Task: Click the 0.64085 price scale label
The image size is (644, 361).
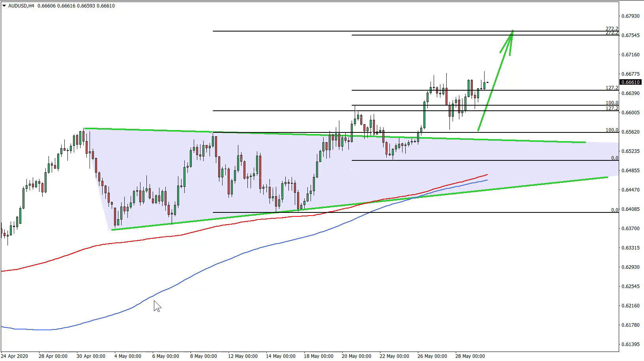Action: click(630, 209)
